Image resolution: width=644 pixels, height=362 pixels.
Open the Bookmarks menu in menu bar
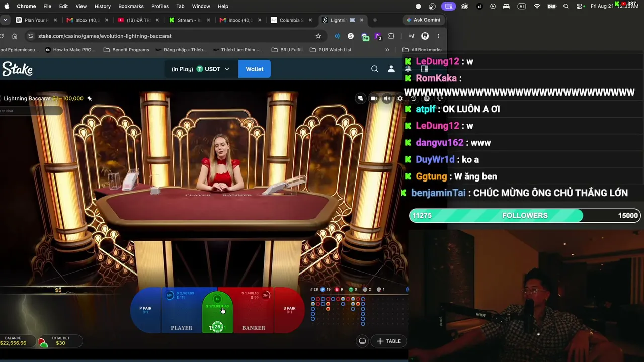(x=131, y=6)
